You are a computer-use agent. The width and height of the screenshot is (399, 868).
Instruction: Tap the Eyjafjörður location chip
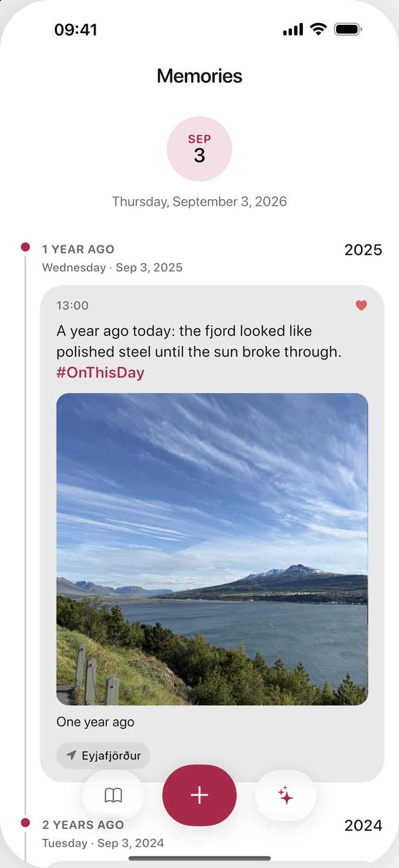pos(103,755)
